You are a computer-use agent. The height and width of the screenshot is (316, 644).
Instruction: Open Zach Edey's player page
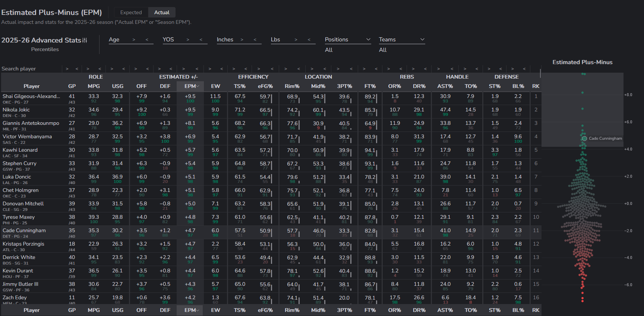tap(15, 297)
